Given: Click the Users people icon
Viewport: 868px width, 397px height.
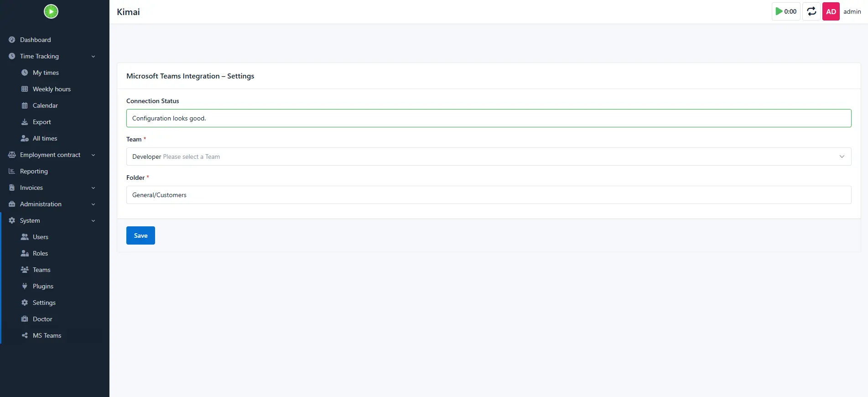Looking at the screenshot, I should tap(25, 237).
